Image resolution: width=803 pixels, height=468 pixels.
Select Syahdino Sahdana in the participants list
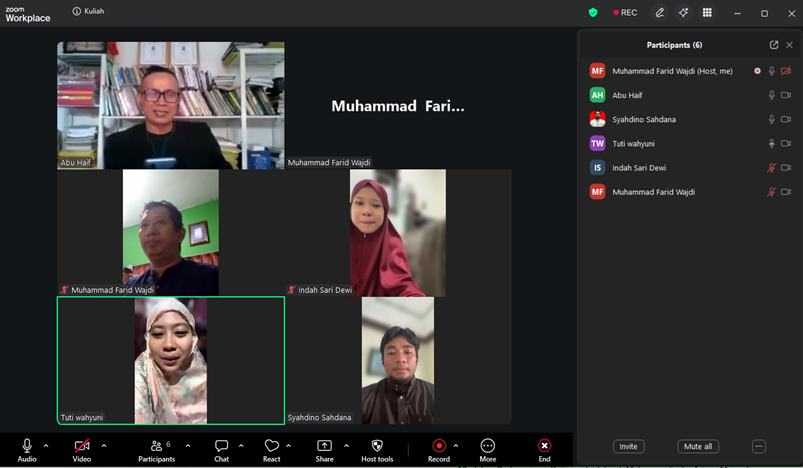690,119
